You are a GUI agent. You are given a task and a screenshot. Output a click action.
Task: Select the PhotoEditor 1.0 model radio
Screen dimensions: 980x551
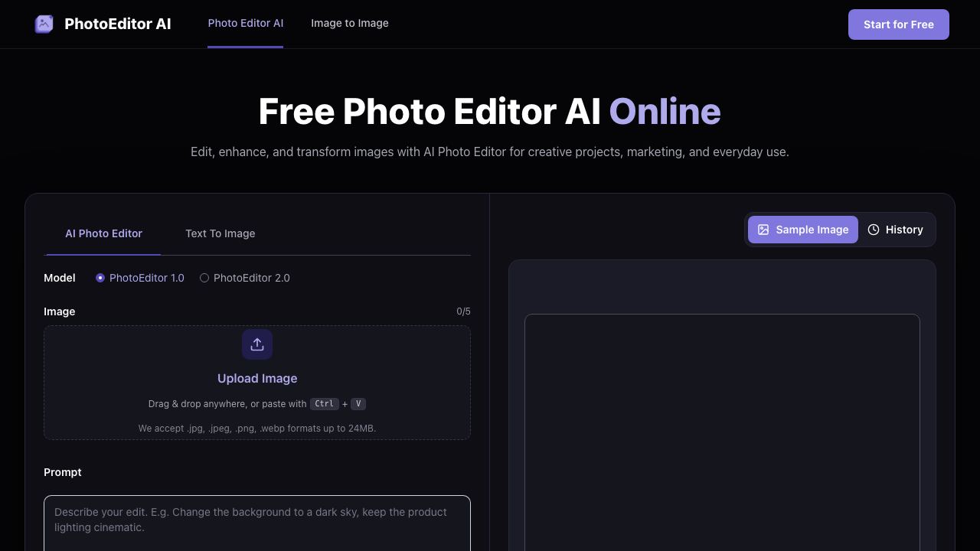(x=100, y=278)
